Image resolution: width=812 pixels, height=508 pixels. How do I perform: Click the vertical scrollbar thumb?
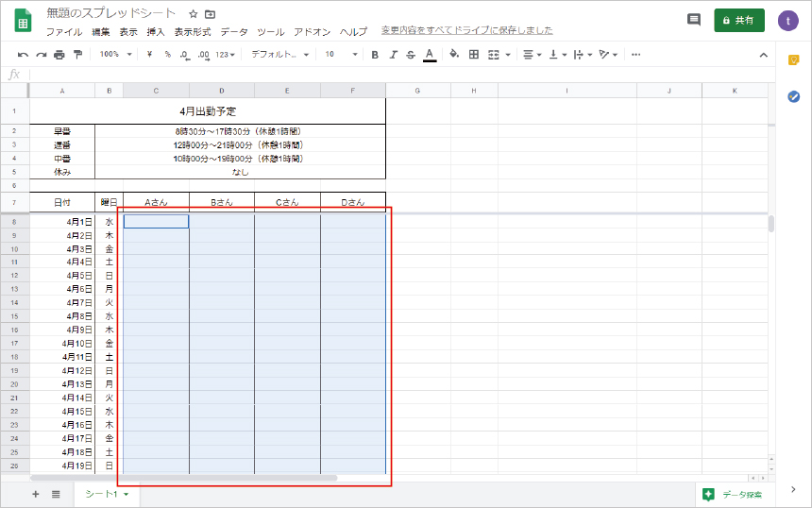(771, 224)
